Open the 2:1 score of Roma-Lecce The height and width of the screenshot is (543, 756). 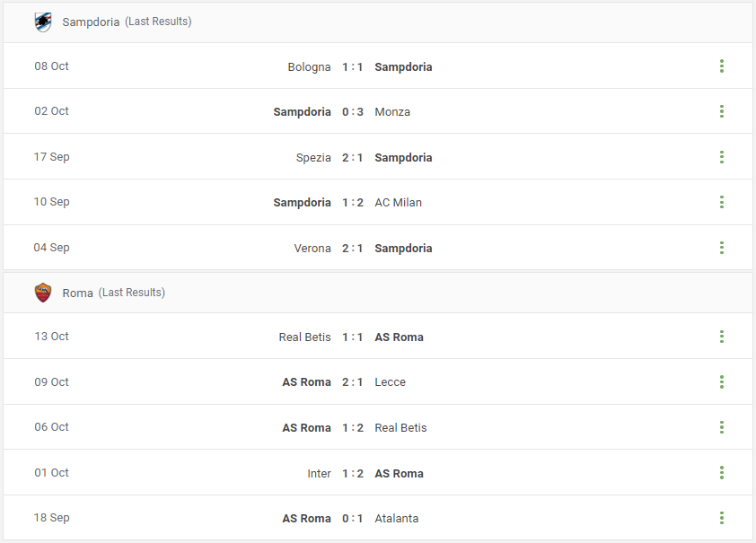[x=353, y=382]
